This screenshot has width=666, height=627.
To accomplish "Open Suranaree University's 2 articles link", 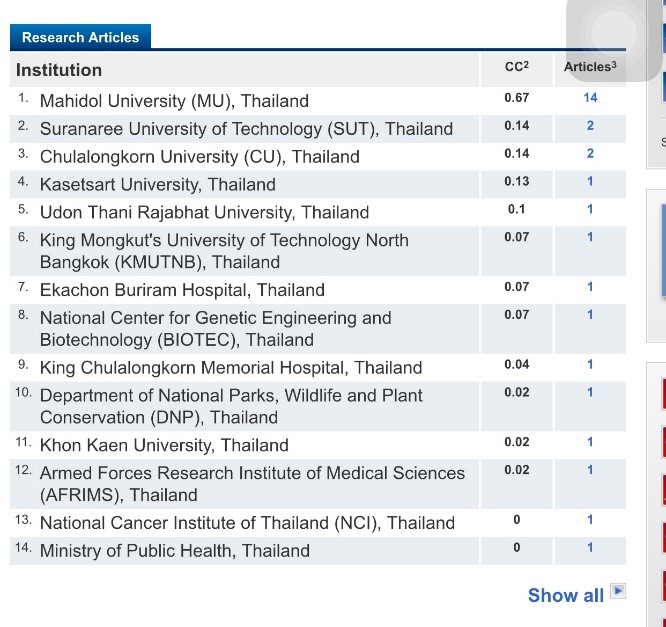I will pos(590,126).
